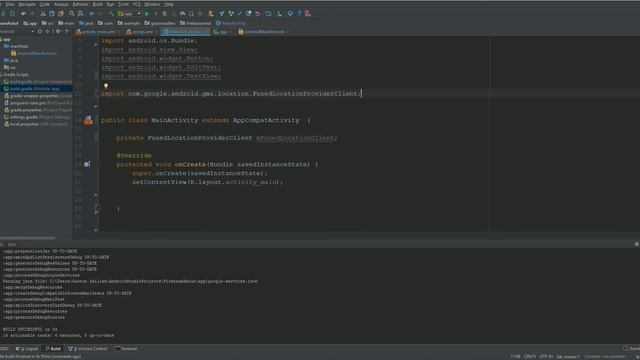Click the intention lightbulb in editor
This screenshot has width=640, height=360.
[106, 86]
